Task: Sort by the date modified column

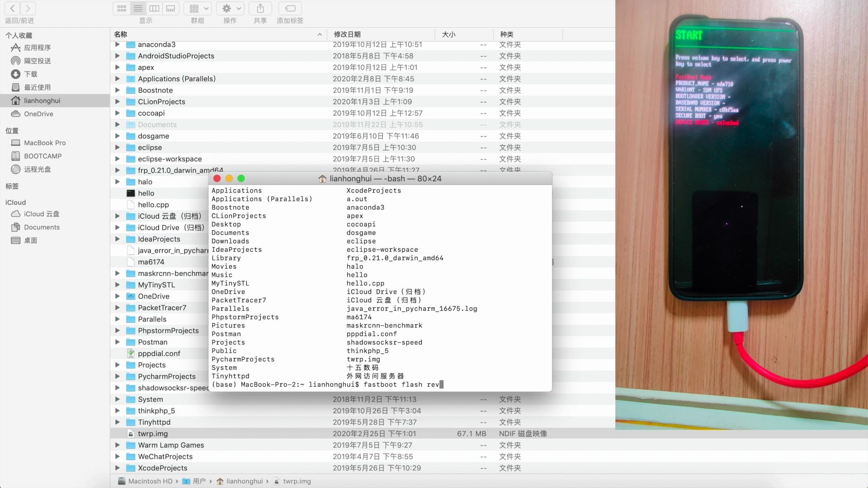Action: (347, 34)
